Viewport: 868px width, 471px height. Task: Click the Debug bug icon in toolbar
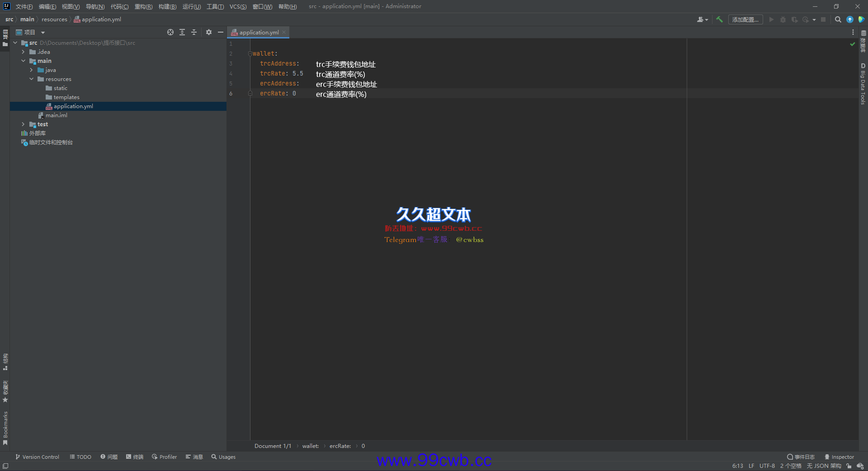pos(783,19)
